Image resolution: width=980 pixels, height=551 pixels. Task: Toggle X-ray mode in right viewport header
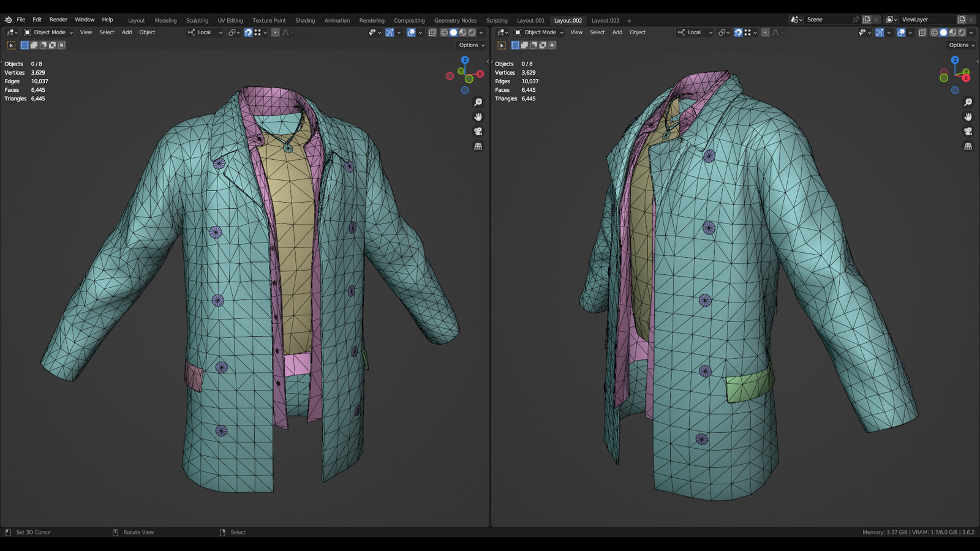pos(922,32)
